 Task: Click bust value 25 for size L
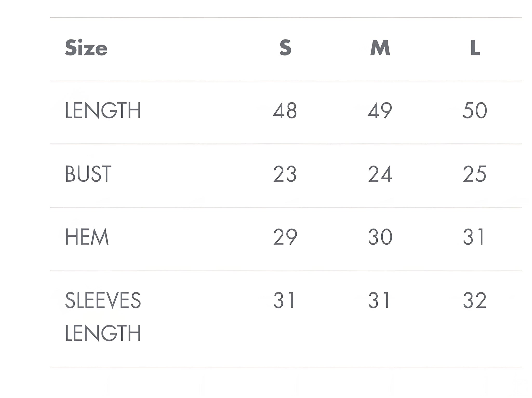tap(475, 174)
